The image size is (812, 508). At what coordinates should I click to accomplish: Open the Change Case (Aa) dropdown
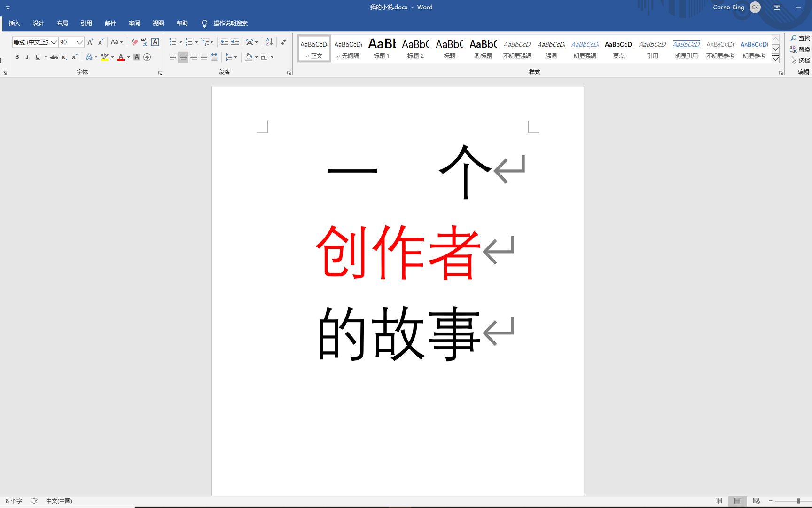[117, 42]
